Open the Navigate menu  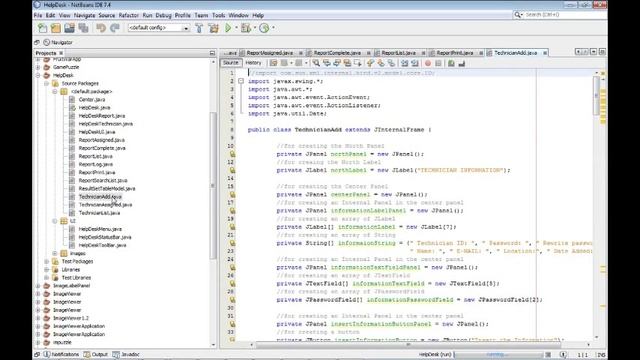[x=84, y=15]
